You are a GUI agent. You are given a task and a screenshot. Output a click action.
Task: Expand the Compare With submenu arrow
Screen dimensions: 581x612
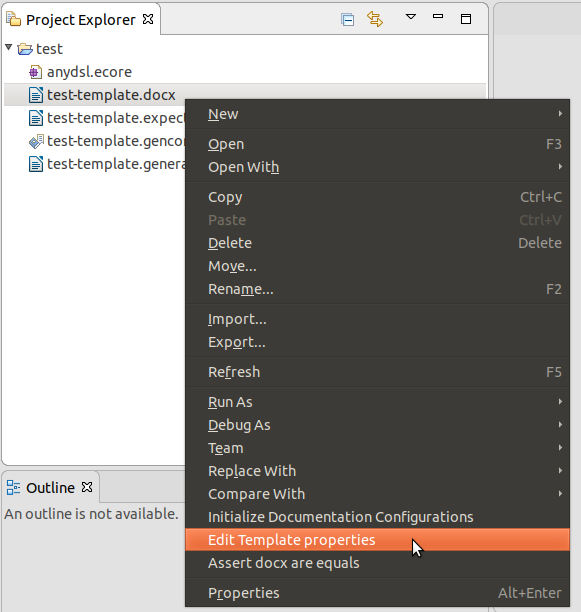[560, 494]
